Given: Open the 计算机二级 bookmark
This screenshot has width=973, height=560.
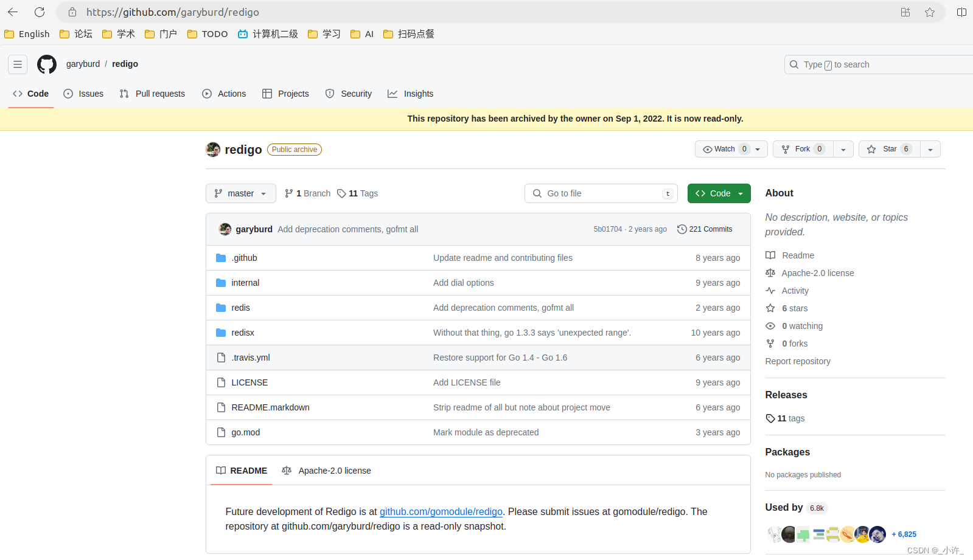Looking at the screenshot, I should click(268, 34).
